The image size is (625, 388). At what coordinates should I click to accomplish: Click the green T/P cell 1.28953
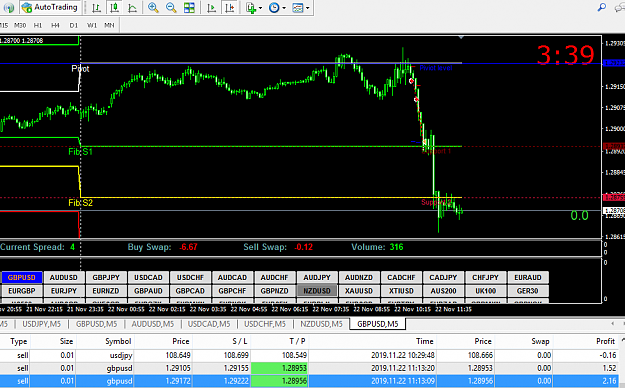279,368
